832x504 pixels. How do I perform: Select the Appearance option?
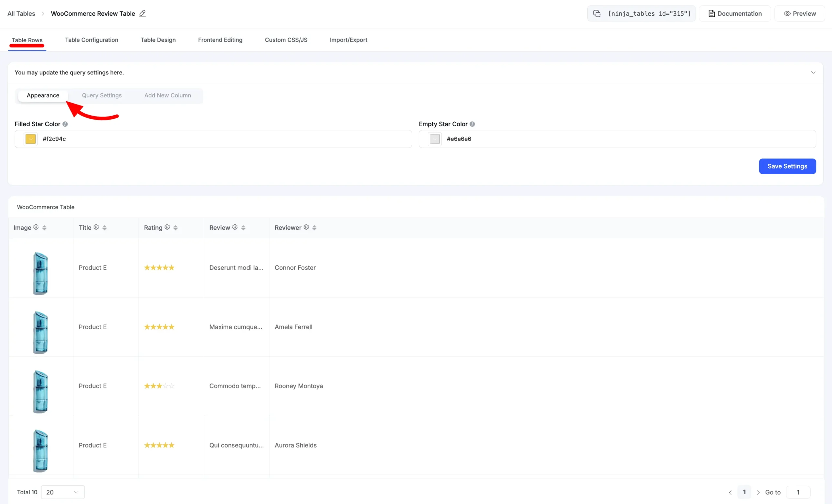click(43, 95)
